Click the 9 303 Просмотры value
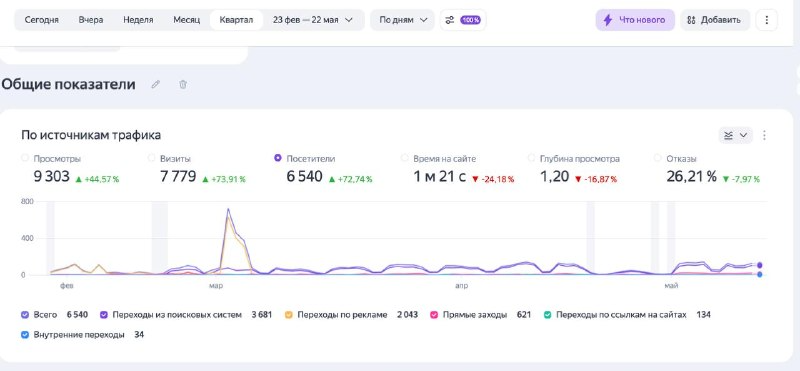Screen dimensions: 800x371 coord(52,177)
